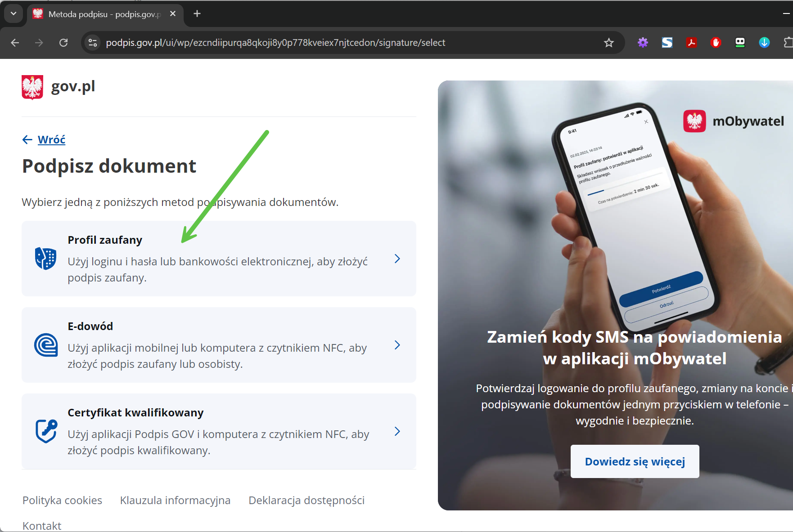Open the Polityka cookies link
This screenshot has width=793, height=532.
62,500
